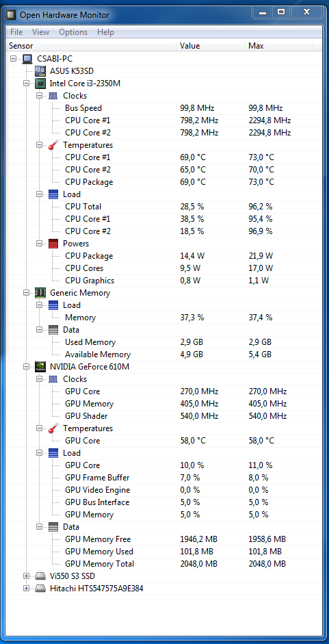Collapse the Powers group
Screen dimensions: 329x644
(x=40, y=244)
